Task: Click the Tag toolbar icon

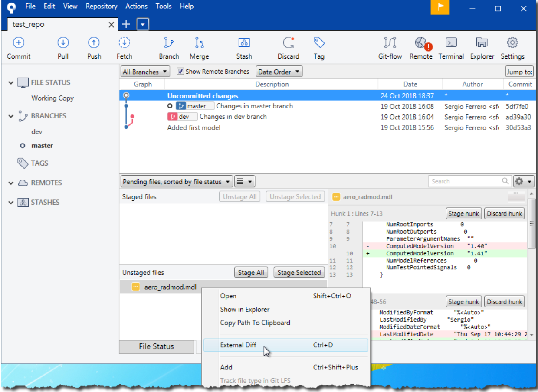Action: (x=319, y=42)
